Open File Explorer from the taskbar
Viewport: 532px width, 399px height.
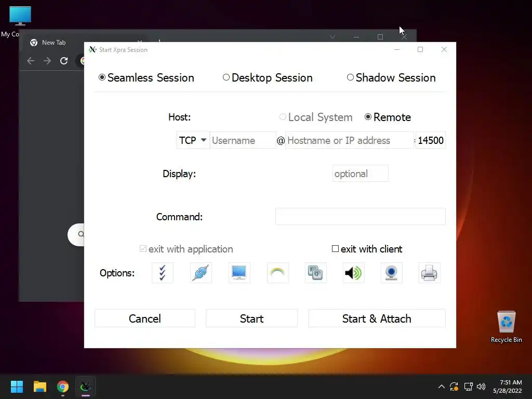[x=39, y=387]
